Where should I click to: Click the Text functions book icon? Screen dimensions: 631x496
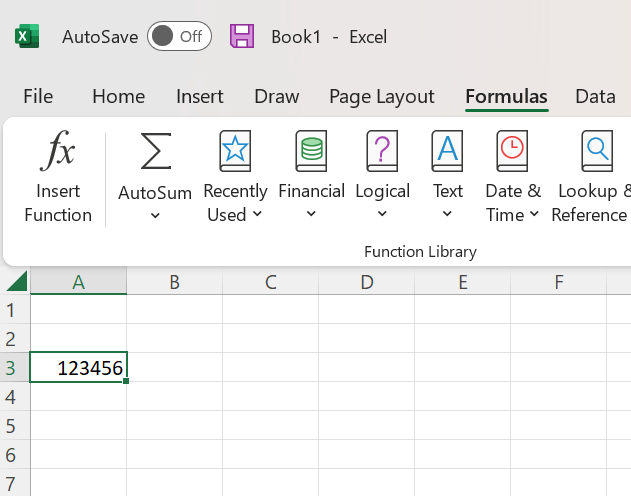click(447, 151)
